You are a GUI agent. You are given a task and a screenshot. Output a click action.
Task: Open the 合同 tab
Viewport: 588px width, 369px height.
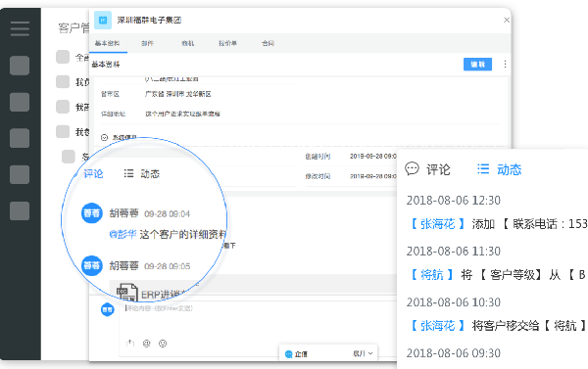point(268,43)
